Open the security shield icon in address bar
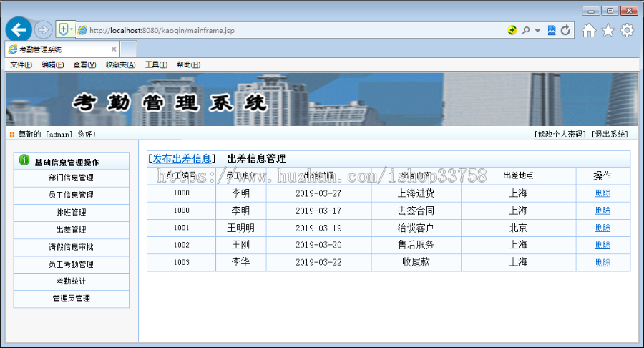Image resolution: width=644 pixels, height=348 pixels. click(63, 29)
